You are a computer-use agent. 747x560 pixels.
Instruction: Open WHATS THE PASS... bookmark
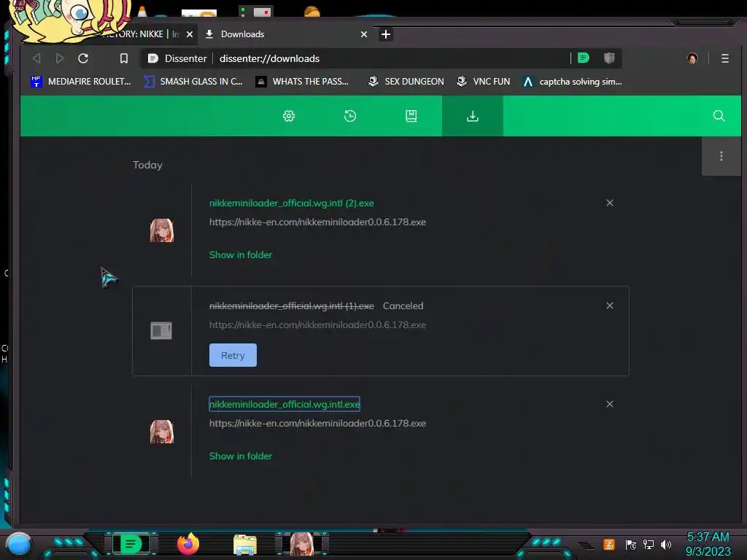click(x=302, y=82)
